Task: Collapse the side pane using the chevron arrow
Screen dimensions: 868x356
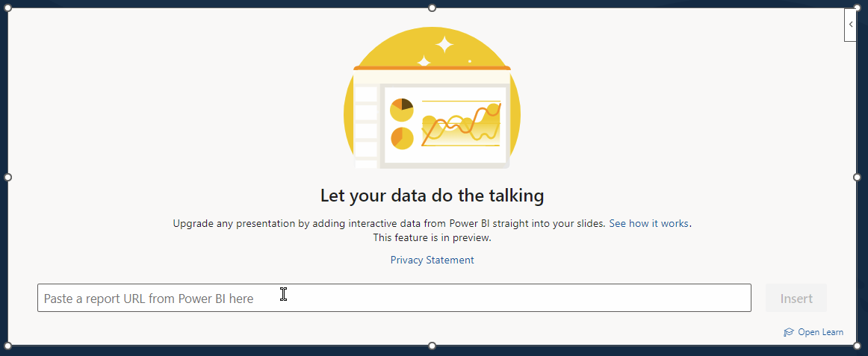Action: [850, 25]
